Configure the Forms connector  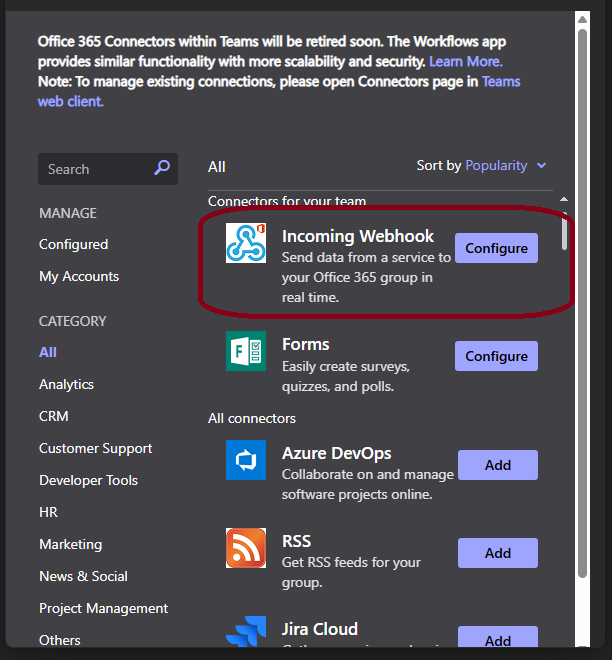point(496,356)
